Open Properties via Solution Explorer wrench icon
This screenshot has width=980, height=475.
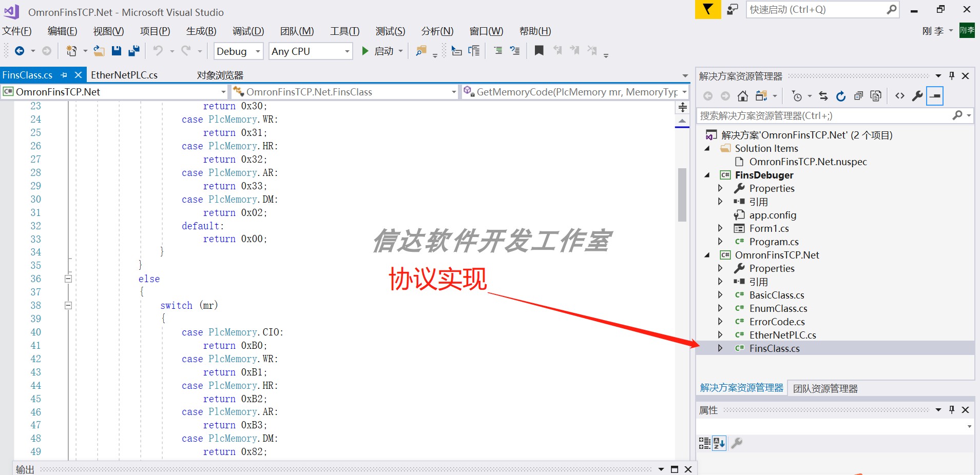point(917,96)
